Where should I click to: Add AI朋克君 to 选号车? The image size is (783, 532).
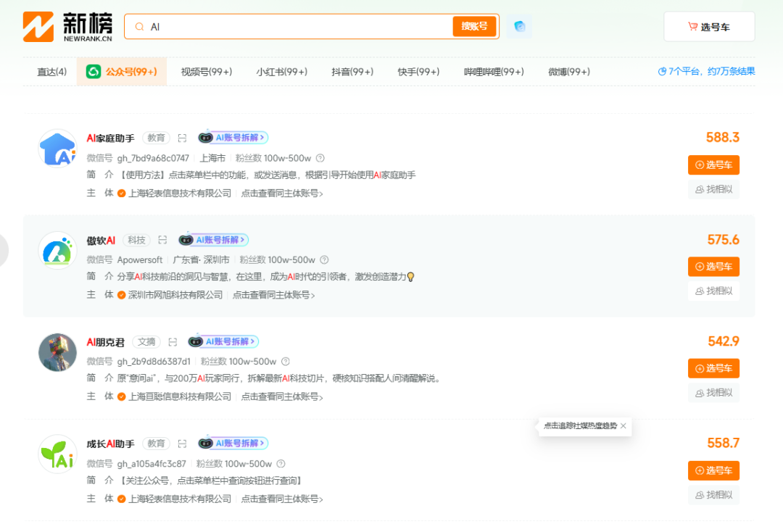713,368
